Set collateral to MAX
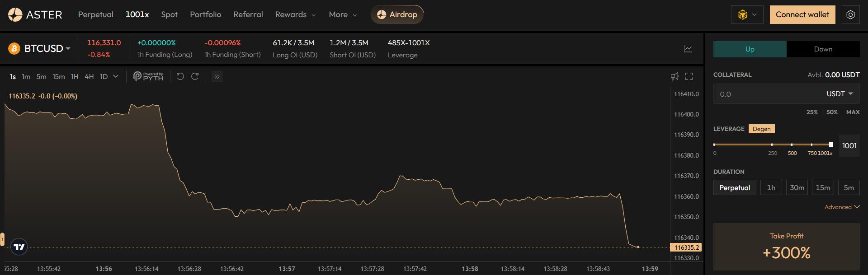 pyautogui.click(x=853, y=112)
